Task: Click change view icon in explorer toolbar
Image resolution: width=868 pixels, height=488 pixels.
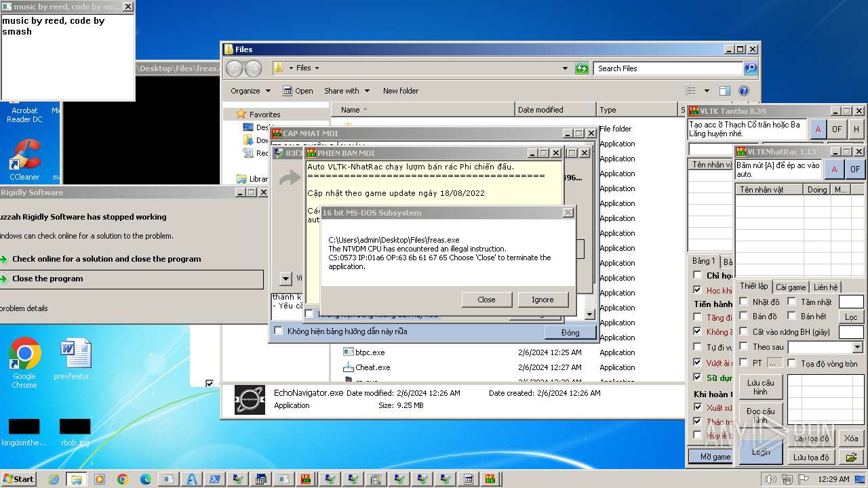Action: click(690, 91)
